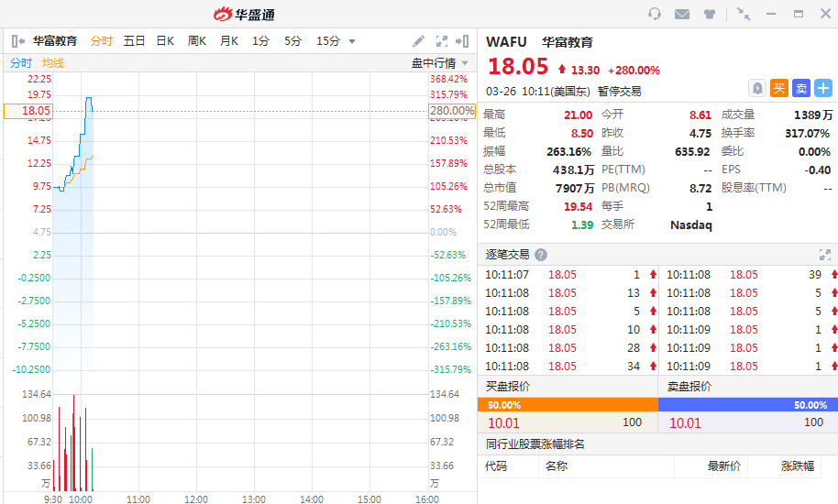Open the messages envelope icon
838x504 pixels.
[x=682, y=14]
